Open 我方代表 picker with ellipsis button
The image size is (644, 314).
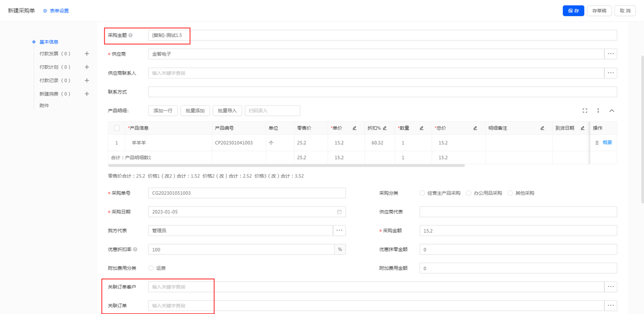coord(339,230)
